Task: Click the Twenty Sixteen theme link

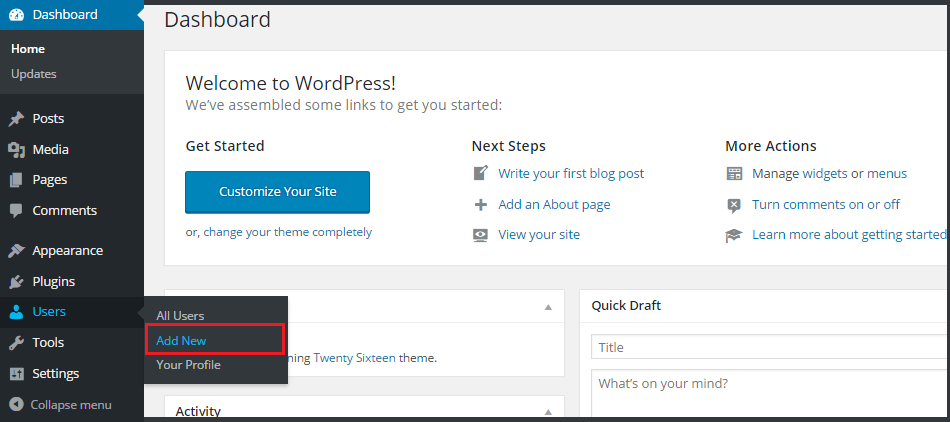Action: [x=354, y=358]
